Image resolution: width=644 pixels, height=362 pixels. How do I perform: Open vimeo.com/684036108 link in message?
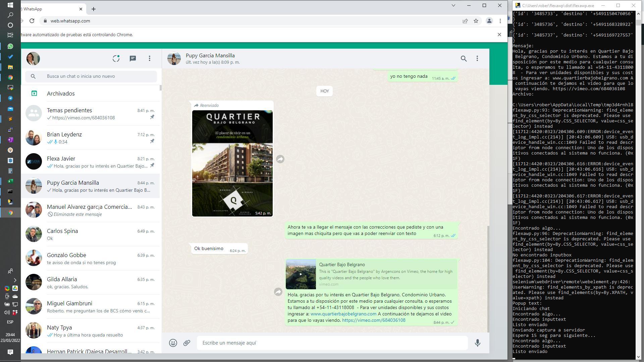(374, 320)
